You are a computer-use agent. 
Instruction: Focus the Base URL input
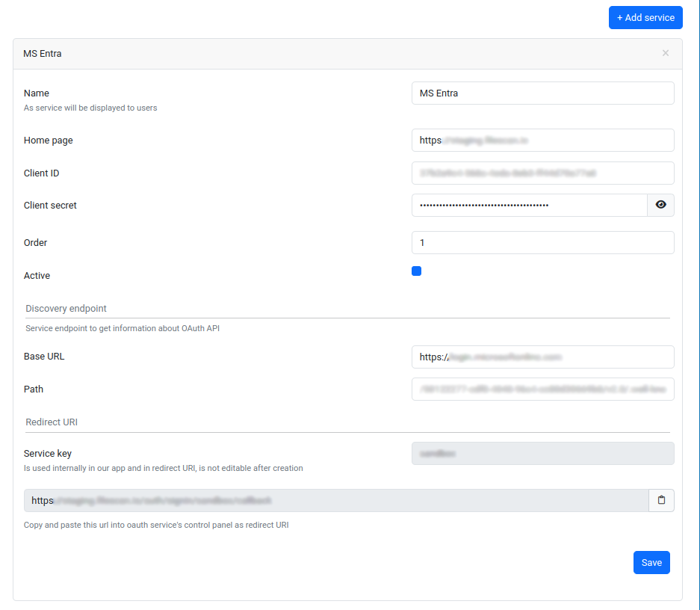click(x=543, y=357)
